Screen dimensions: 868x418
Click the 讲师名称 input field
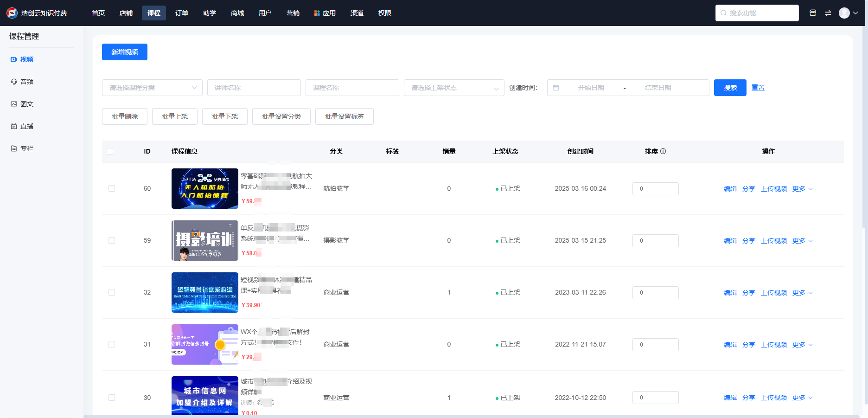(254, 88)
